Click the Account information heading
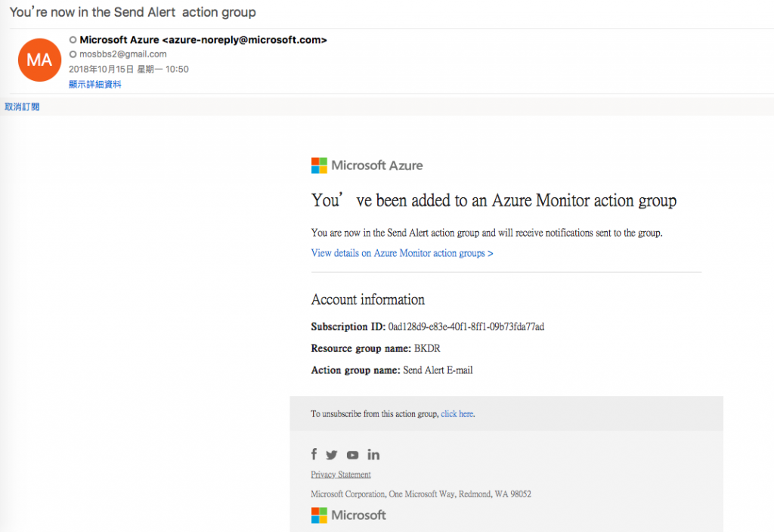The width and height of the screenshot is (774, 532). (x=368, y=299)
